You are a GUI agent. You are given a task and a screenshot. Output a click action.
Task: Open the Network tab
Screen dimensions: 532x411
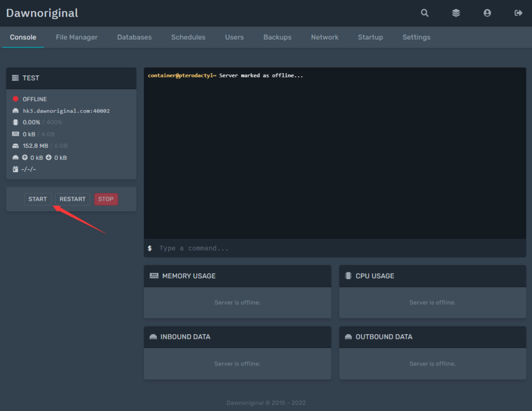[325, 37]
